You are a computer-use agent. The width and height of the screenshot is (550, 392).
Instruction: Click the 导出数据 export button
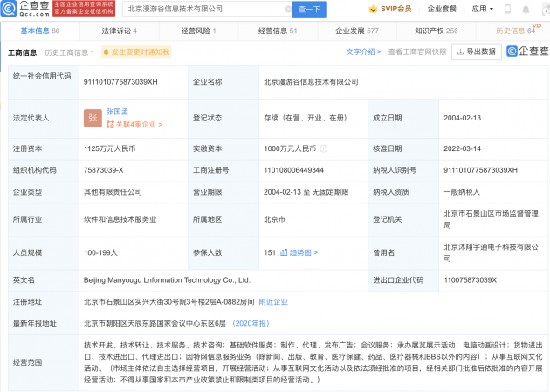coord(477,52)
